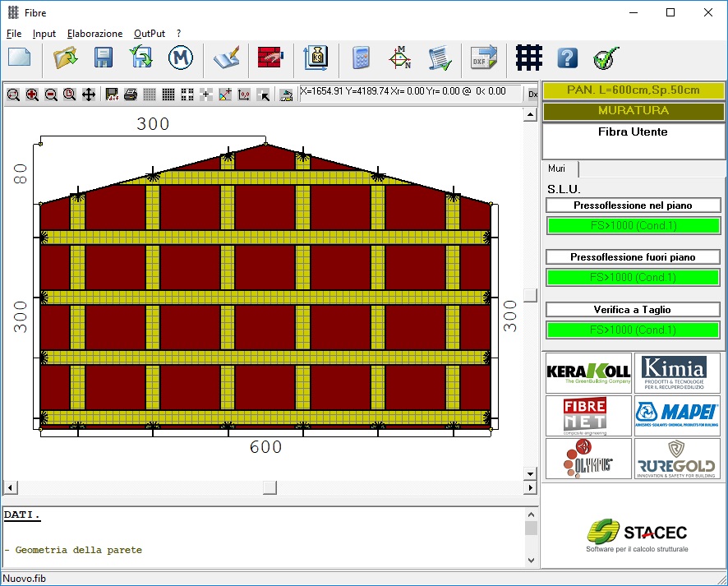The image size is (728, 586).
Task: Open the notebook with pencil icon
Action: [227, 58]
